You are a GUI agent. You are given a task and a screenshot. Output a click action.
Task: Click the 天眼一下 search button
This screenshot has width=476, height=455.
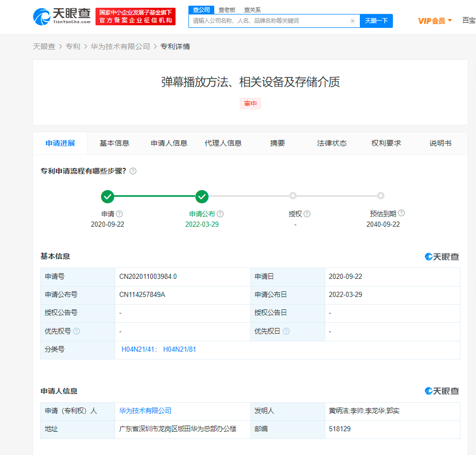(376, 21)
